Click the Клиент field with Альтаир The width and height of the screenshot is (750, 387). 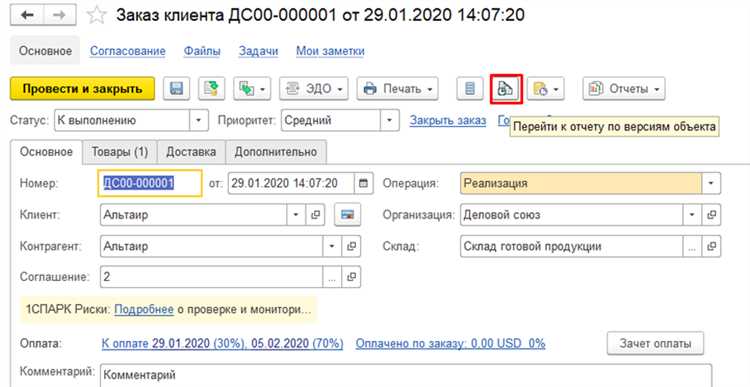(x=193, y=215)
